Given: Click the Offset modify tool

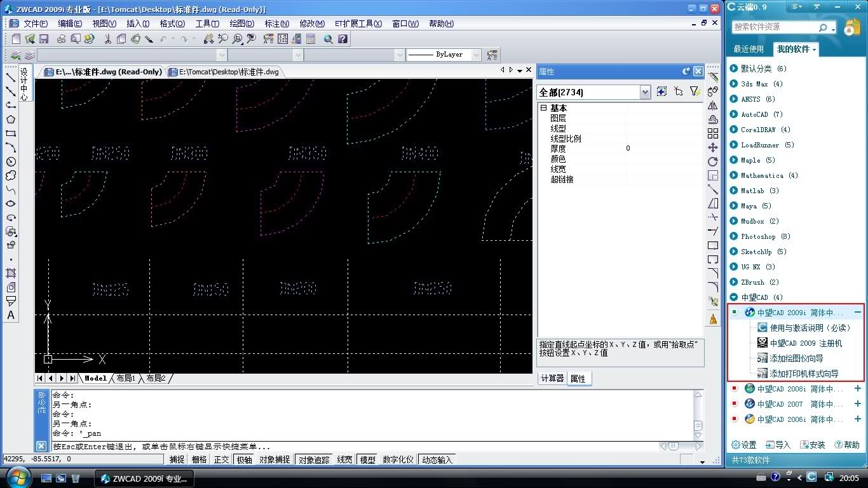Looking at the screenshot, I should pos(713,119).
